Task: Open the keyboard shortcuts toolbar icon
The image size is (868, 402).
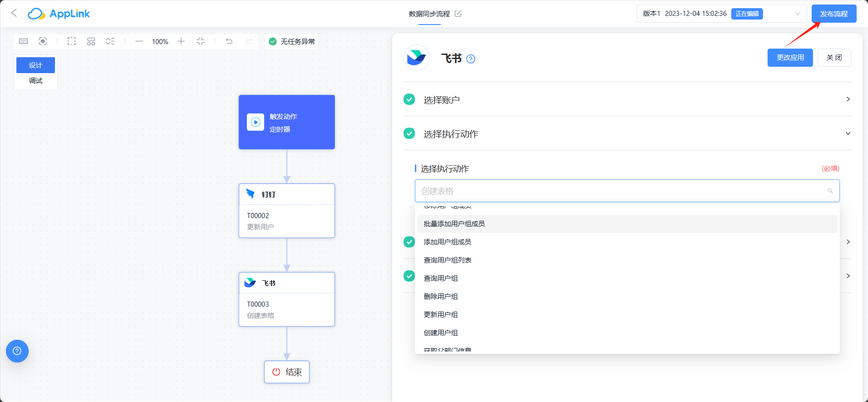Action: (x=24, y=41)
